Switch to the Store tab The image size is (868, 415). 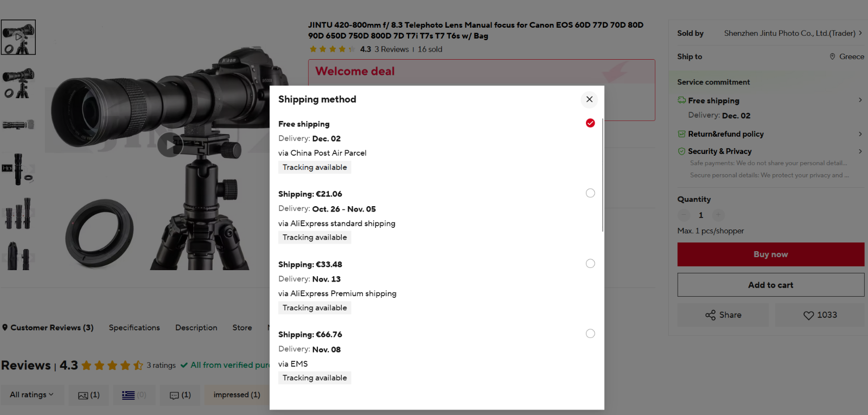[242, 328]
